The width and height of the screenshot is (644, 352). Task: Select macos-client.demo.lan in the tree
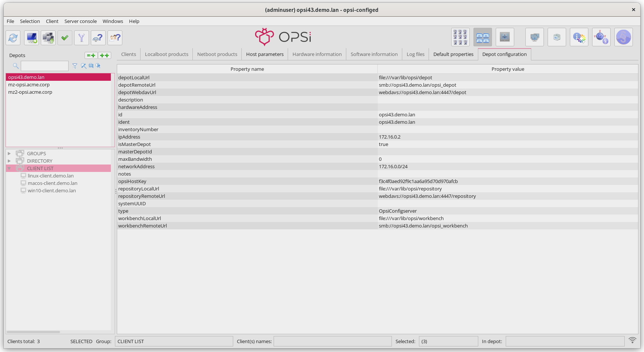(53, 183)
